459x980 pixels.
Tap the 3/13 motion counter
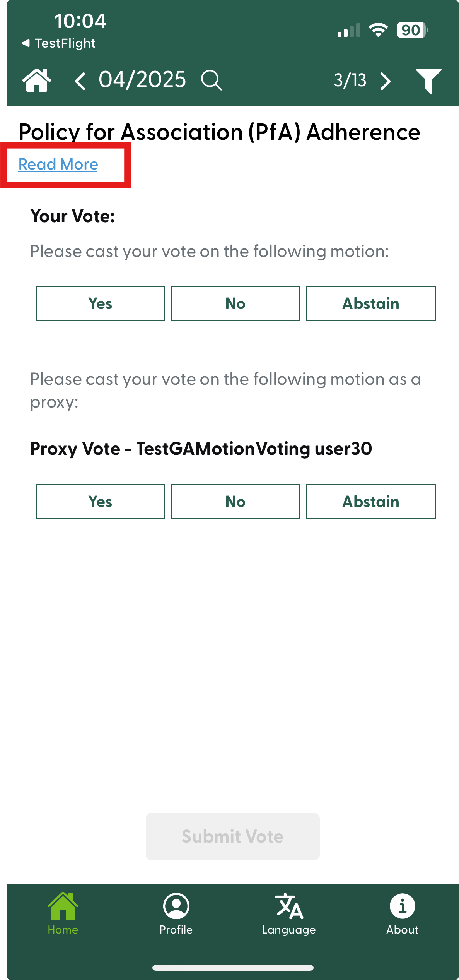[350, 81]
